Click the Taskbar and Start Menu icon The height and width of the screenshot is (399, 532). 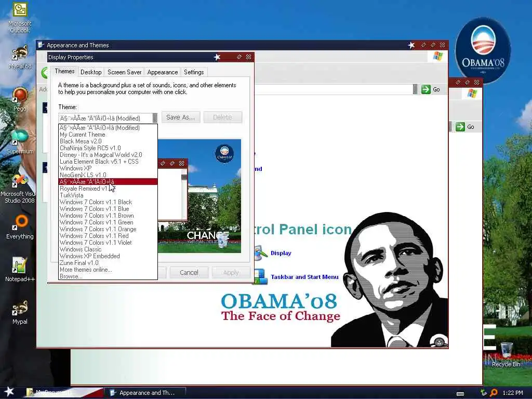pyautogui.click(x=261, y=277)
